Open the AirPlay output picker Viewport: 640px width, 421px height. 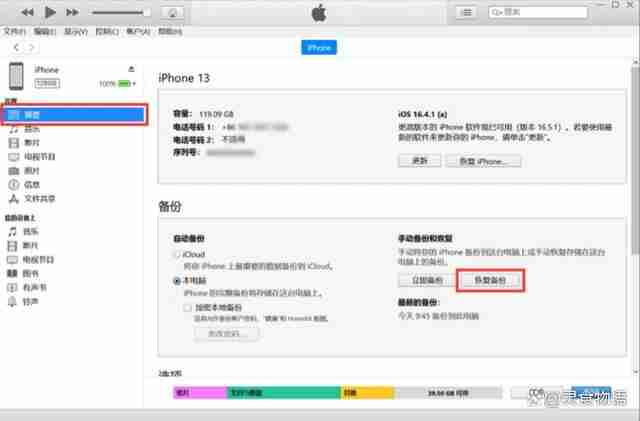(172, 13)
